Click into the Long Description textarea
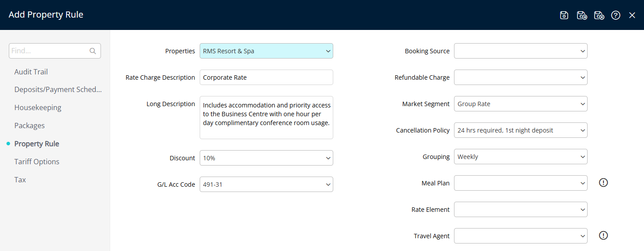This screenshot has height=251, width=644. tap(266, 117)
